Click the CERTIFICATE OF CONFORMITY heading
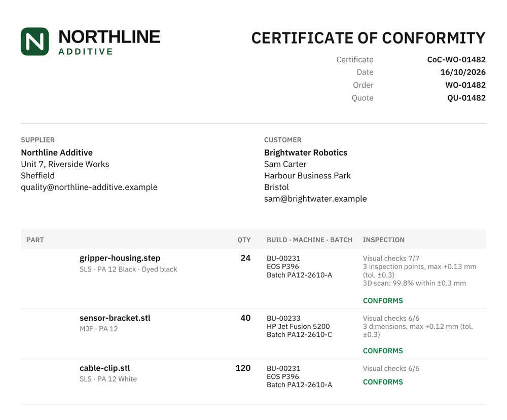The width and height of the screenshot is (507, 420). pos(368,38)
